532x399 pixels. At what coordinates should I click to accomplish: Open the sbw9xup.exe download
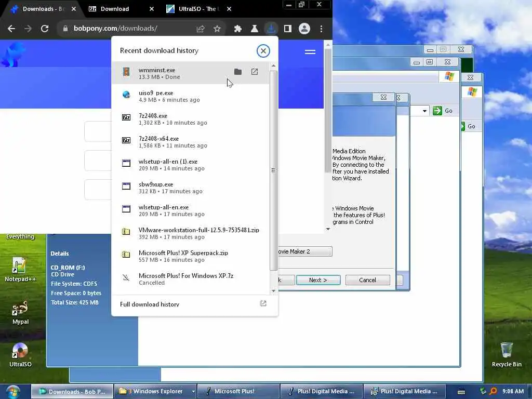191,188
